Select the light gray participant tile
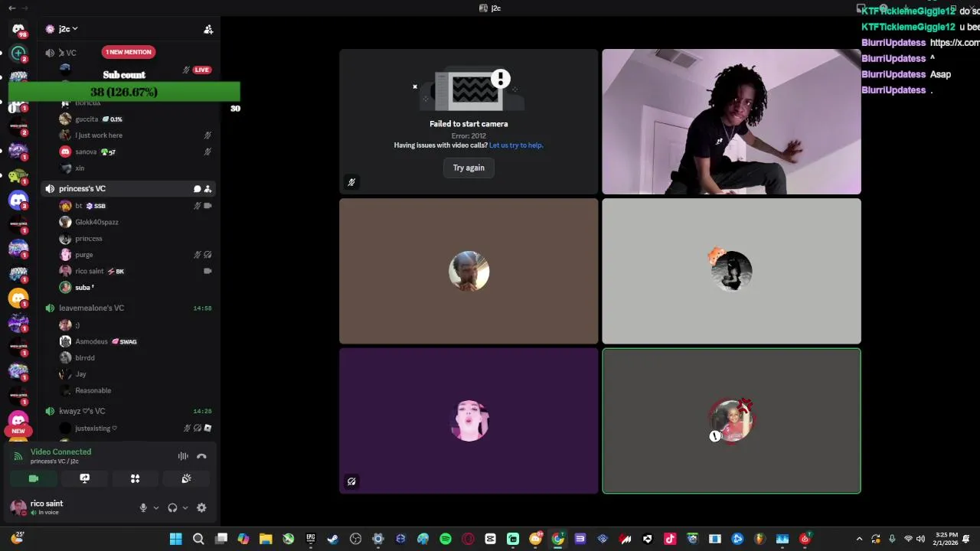The width and height of the screenshot is (980, 551). click(731, 271)
